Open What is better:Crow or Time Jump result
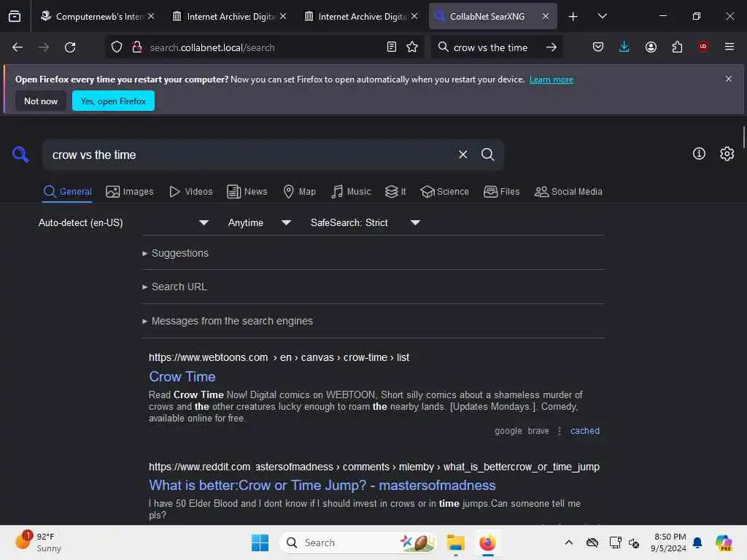This screenshot has width=747, height=560. click(322, 485)
